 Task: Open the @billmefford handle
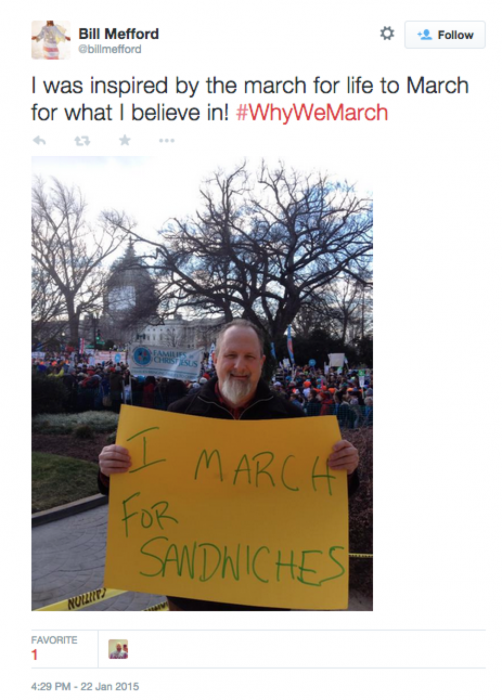(110, 49)
